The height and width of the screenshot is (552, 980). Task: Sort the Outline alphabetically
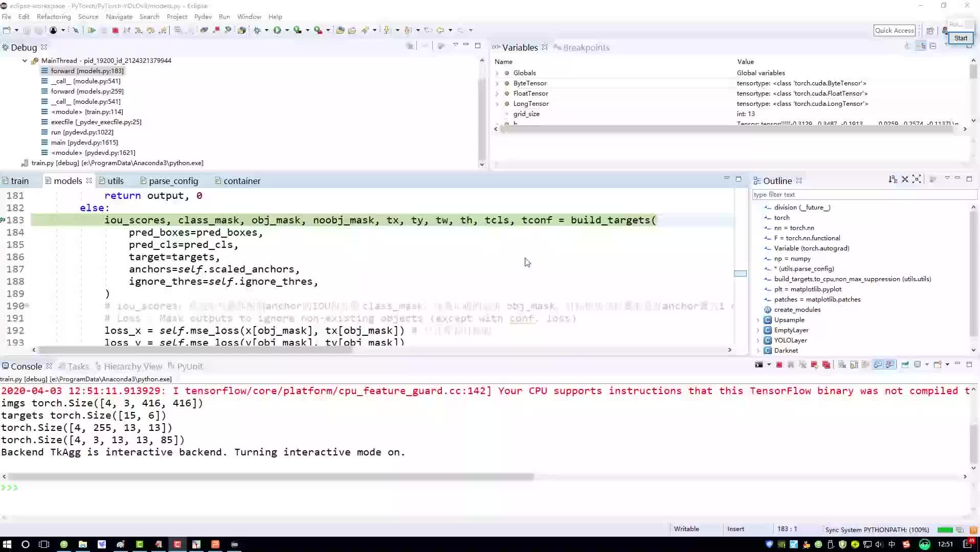[x=893, y=179]
